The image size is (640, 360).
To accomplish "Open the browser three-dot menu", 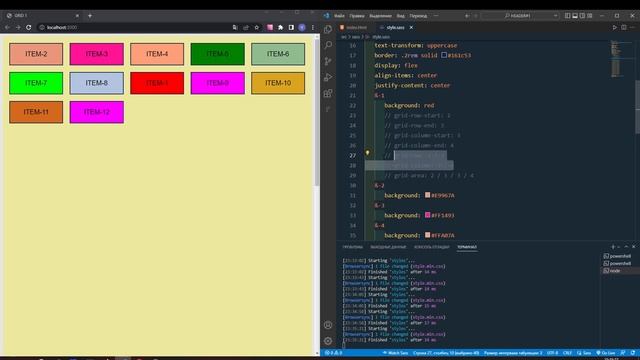I will 313,27.
